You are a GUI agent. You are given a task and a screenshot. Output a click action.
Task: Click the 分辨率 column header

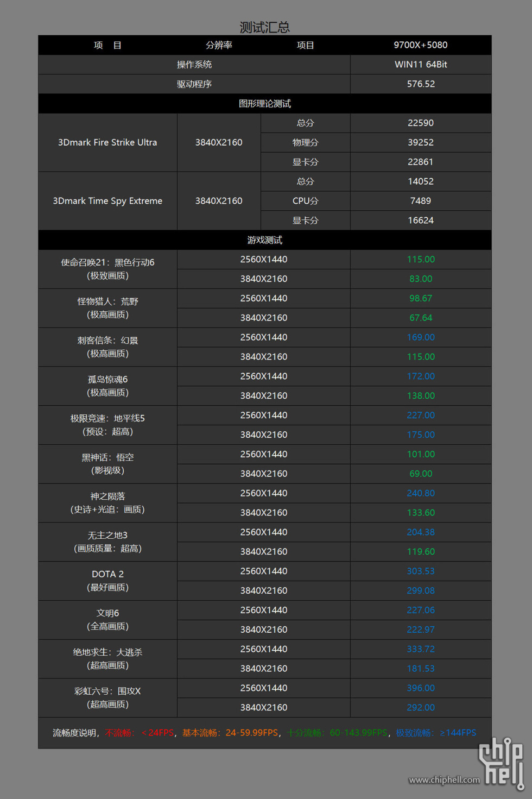click(x=219, y=45)
